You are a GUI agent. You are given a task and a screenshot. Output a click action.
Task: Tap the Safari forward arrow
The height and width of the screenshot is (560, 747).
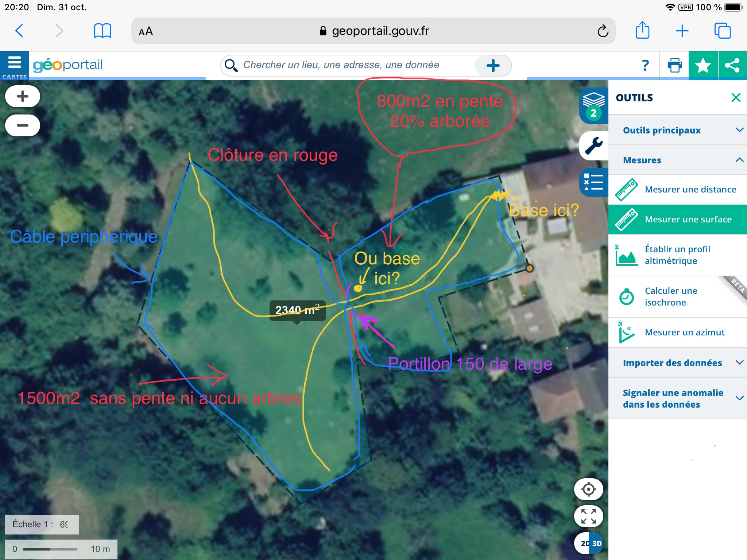59,31
